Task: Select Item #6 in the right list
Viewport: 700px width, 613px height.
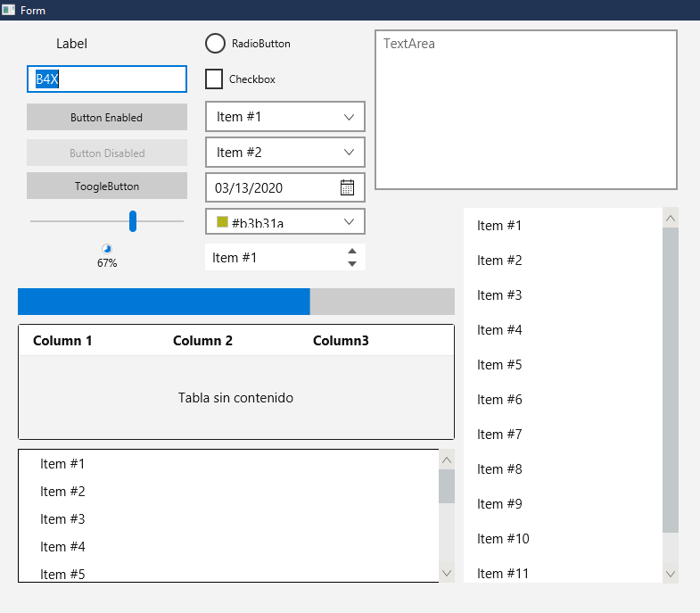Action: coord(563,400)
